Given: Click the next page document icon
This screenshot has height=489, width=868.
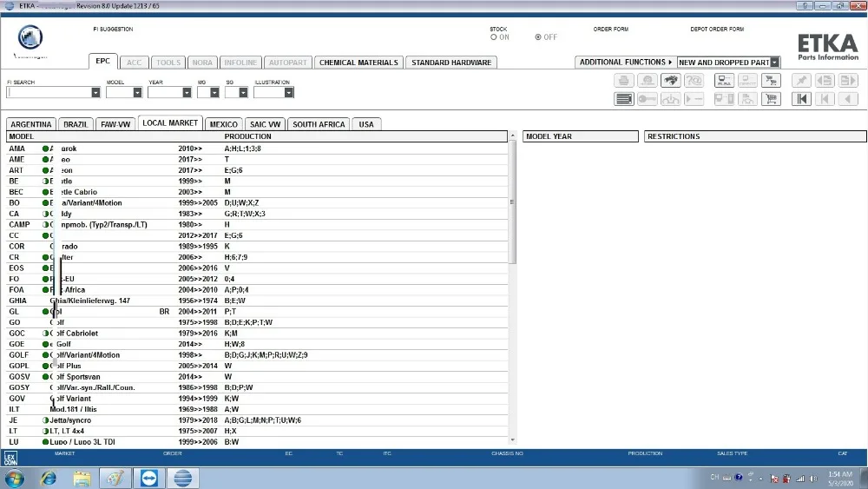Looking at the screenshot, I should tap(847, 80).
